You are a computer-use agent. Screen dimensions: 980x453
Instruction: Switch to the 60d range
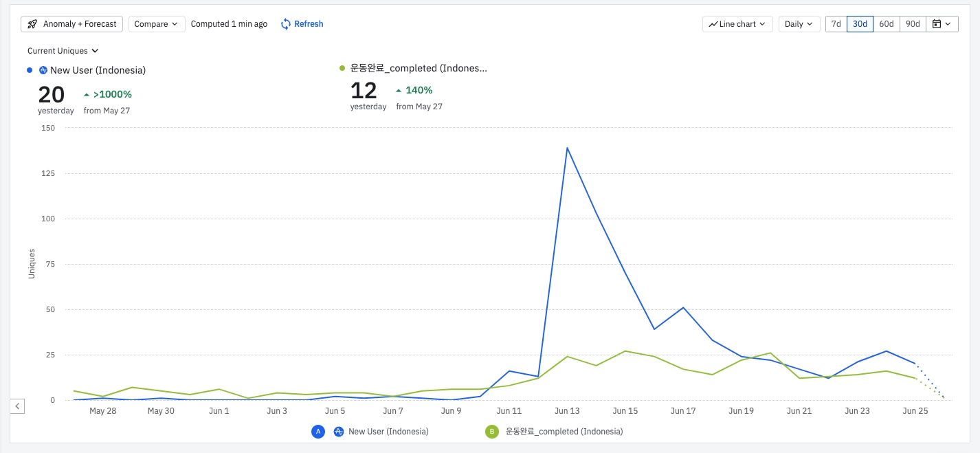[x=887, y=24]
